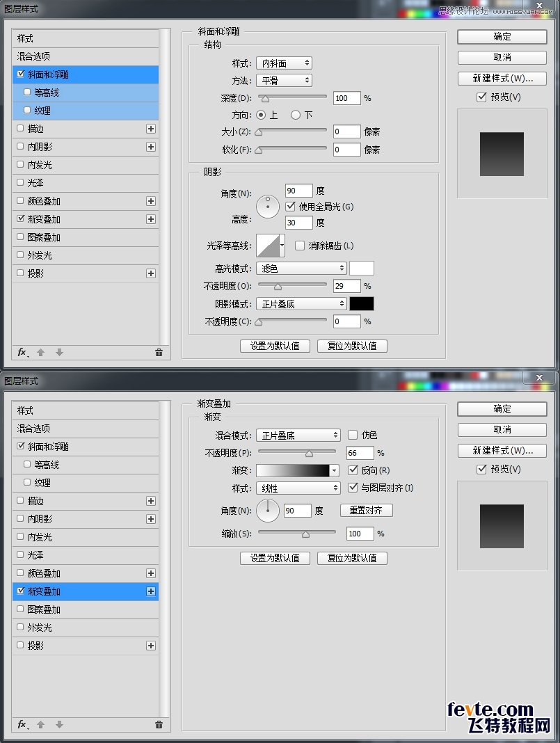Click 深度 slider track
The width and height of the screenshot is (560, 743).
pos(293,97)
